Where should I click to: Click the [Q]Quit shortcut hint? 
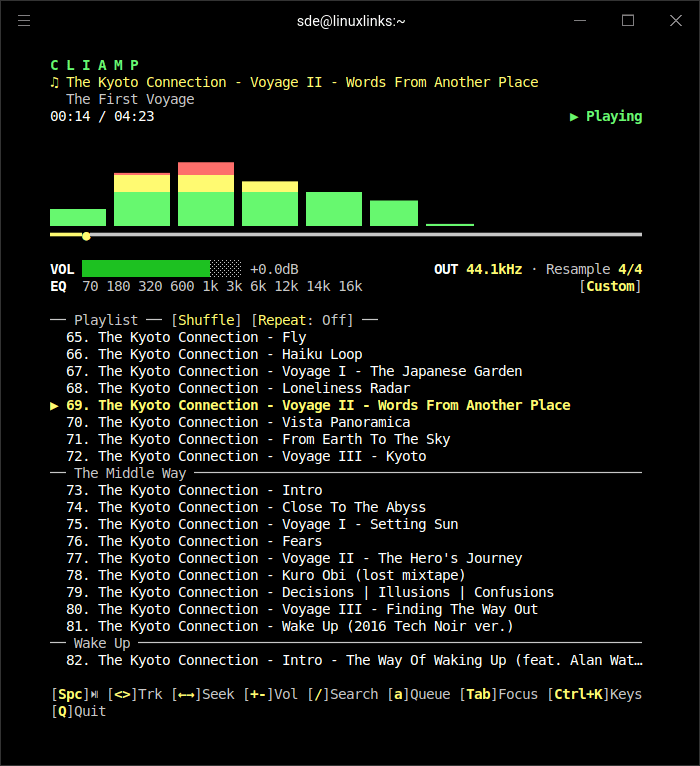coord(78,711)
